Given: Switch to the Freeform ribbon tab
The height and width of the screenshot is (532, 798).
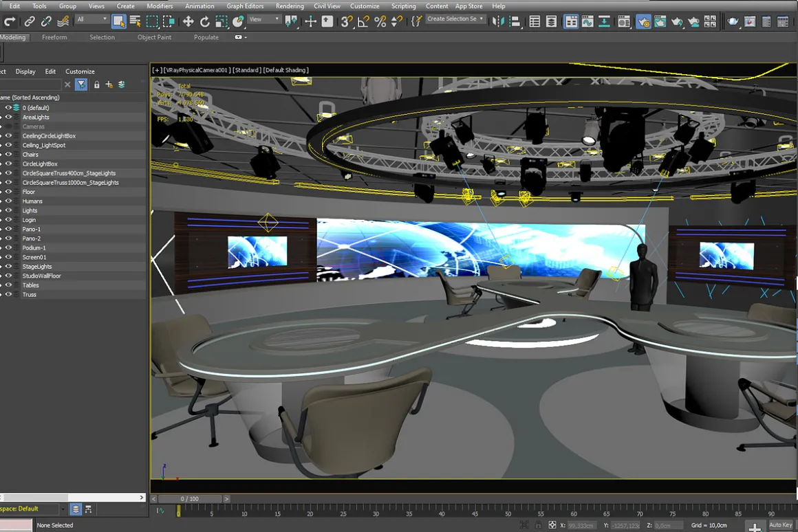Looking at the screenshot, I should point(54,37).
